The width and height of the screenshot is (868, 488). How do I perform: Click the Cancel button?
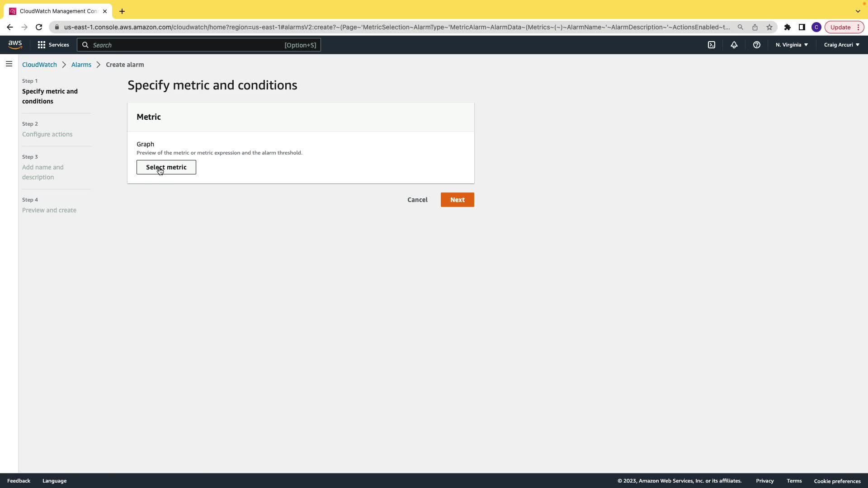click(417, 200)
